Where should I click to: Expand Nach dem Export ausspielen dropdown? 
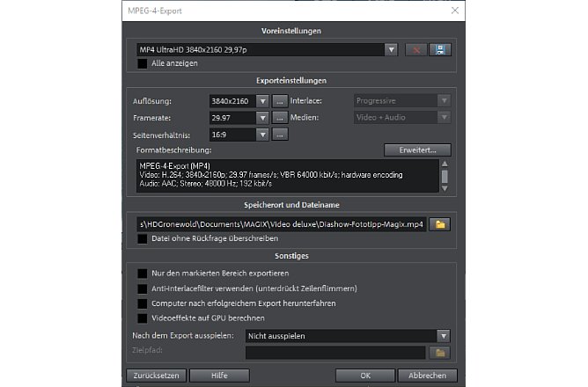click(443, 336)
